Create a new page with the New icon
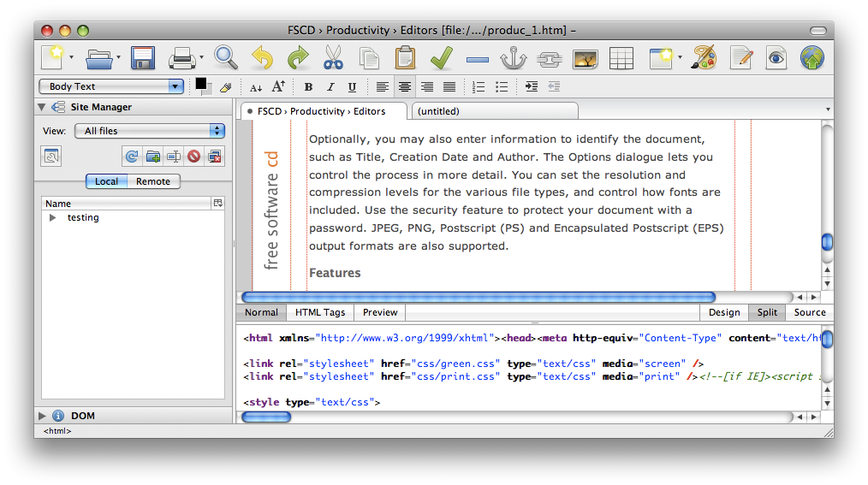 tap(52, 57)
